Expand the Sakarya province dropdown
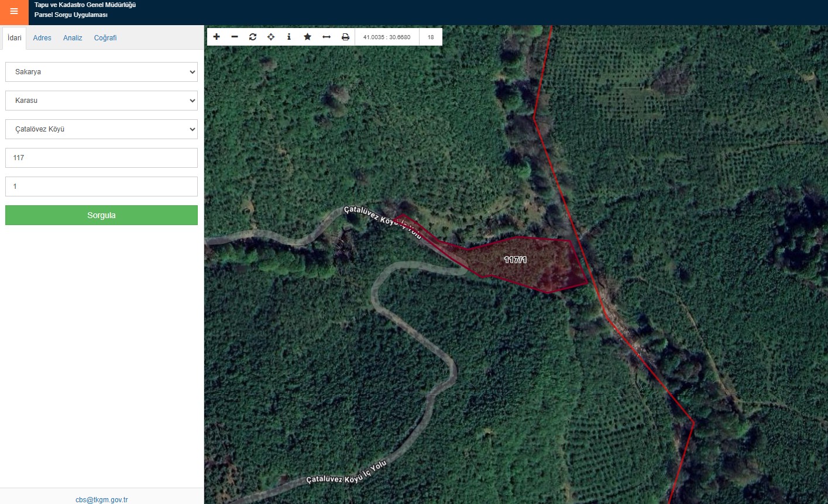The image size is (828, 504). pyautogui.click(x=101, y=72)
